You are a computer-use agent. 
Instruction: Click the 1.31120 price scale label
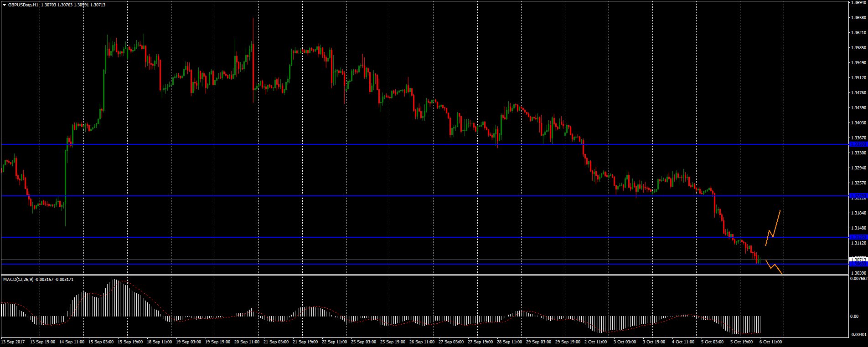point(859,243)
